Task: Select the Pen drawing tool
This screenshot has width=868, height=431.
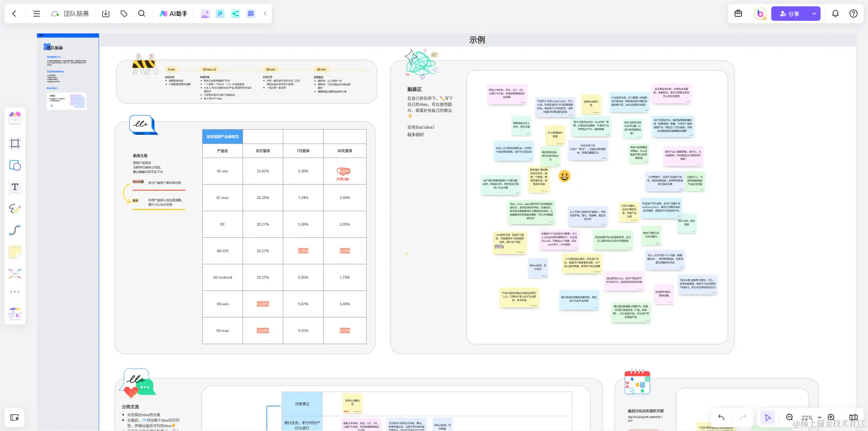Action: coord(15,208)
